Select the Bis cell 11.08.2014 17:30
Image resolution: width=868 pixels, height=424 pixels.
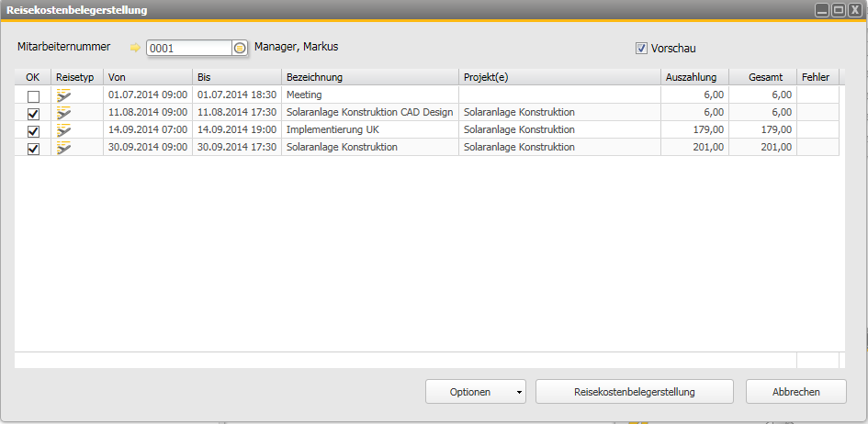pos(237,112)
